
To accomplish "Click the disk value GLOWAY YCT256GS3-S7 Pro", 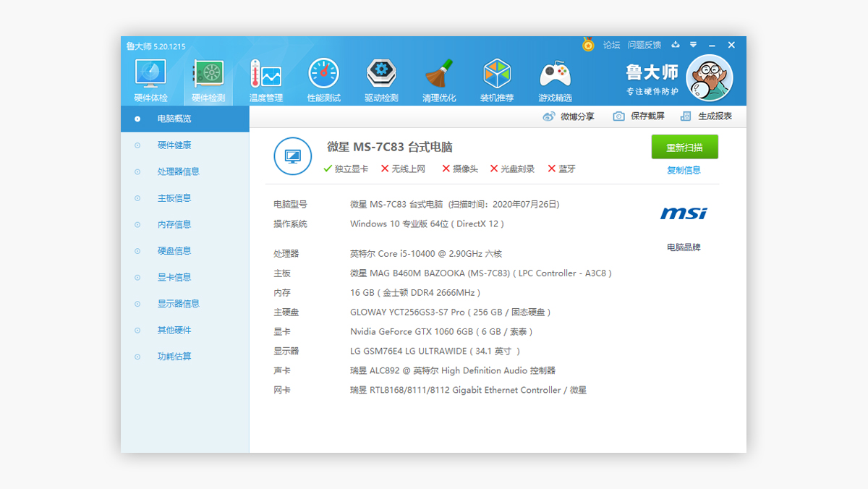I will pos(451,312).
